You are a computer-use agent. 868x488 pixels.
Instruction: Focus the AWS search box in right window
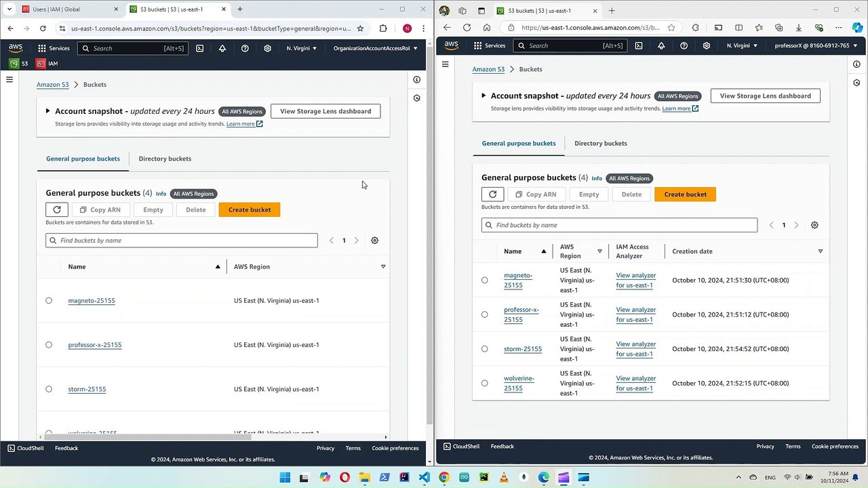coord(570,45)
